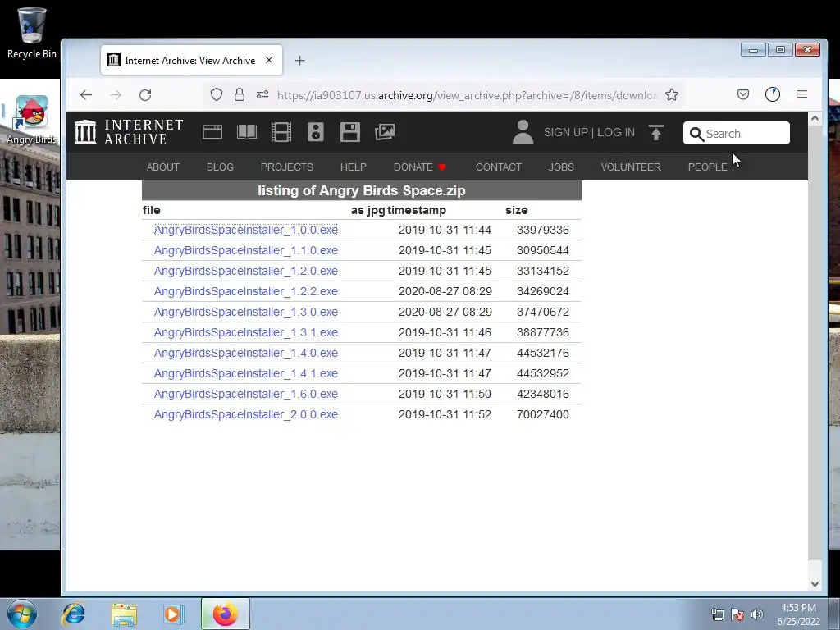
Task: Click the Firefox taskbar button
Action: click(x=225, y=614)
